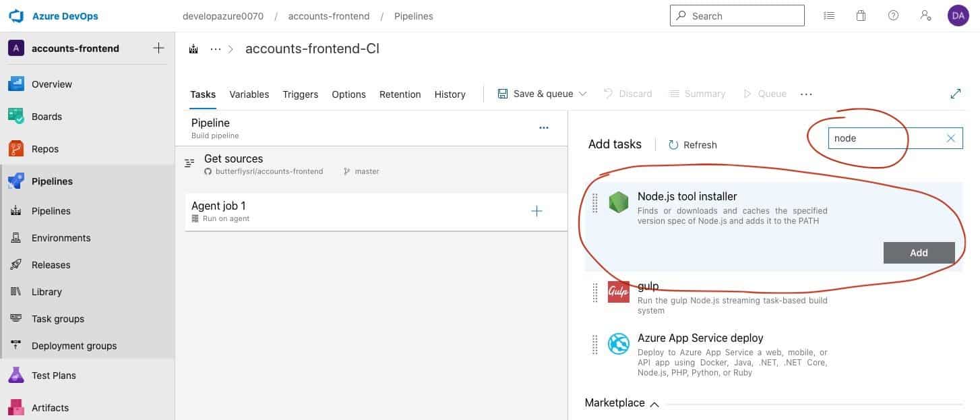The height and width of the screenshot is (420, 980).
Task: Click the accounts-frontend-CI pipeline title
Action: click(x=312, y=49)
